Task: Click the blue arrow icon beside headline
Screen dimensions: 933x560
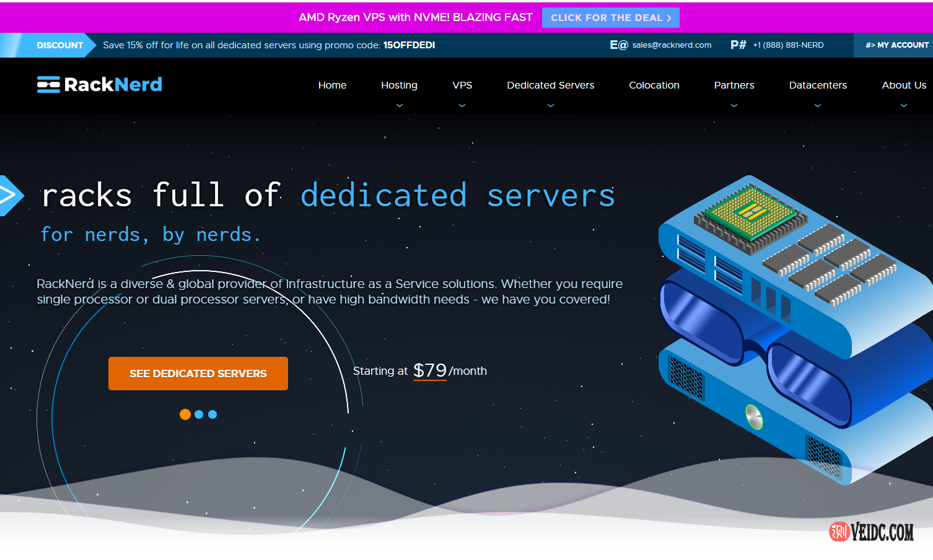Action: click(x=10, y=196)
